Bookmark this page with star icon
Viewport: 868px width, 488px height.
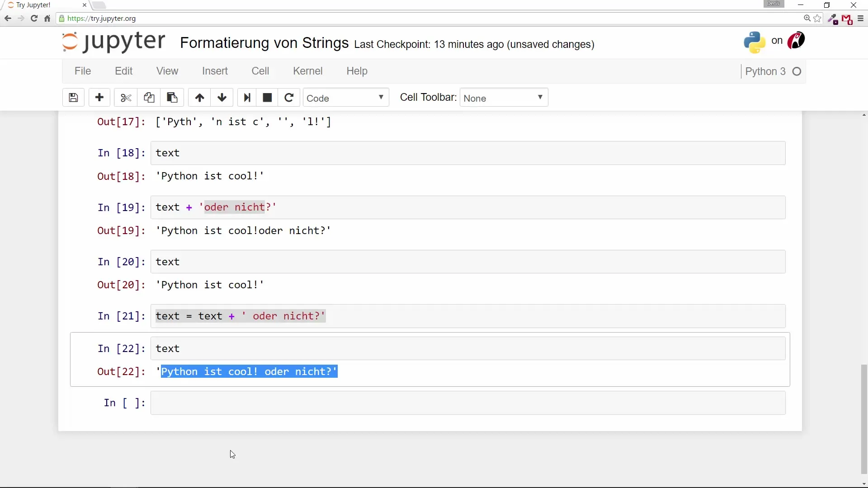(817, 19)
